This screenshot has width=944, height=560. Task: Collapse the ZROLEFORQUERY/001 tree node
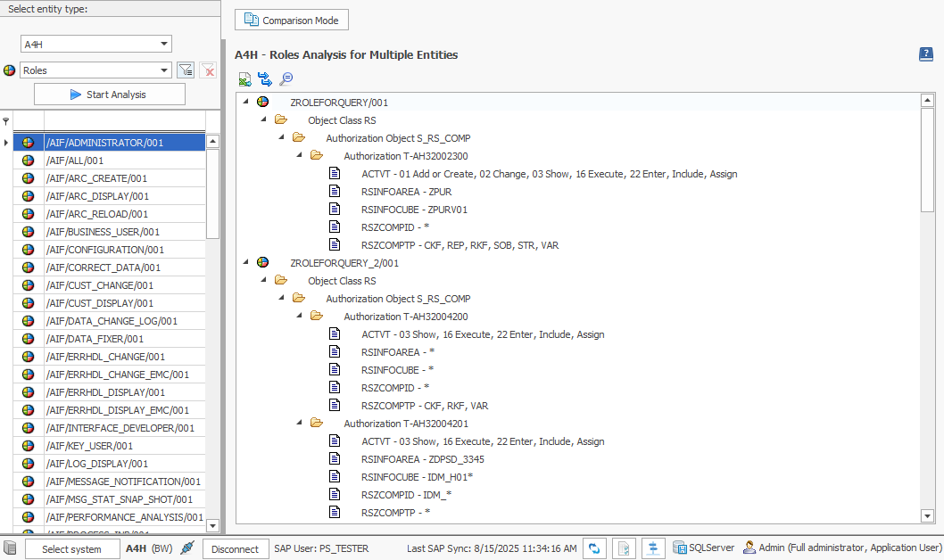[x=245, y=103]
